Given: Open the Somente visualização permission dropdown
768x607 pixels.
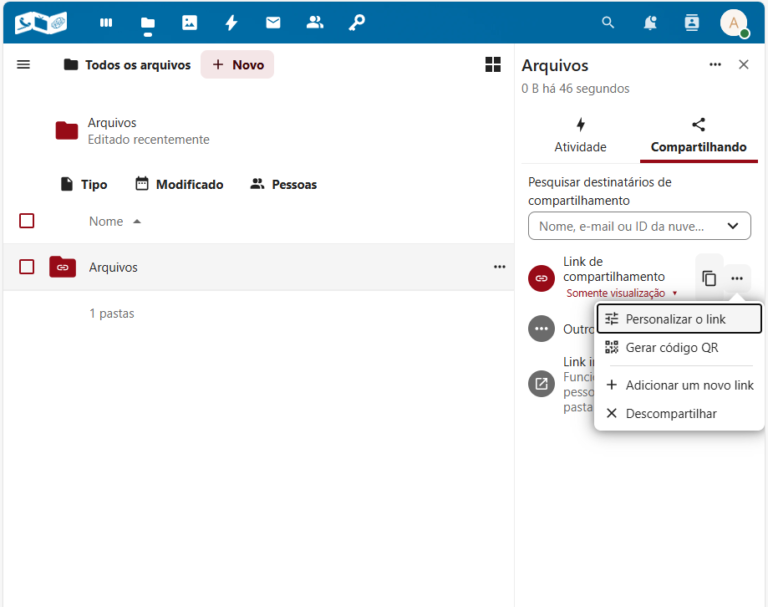Looking at the screenshot, I should [622, 294].
